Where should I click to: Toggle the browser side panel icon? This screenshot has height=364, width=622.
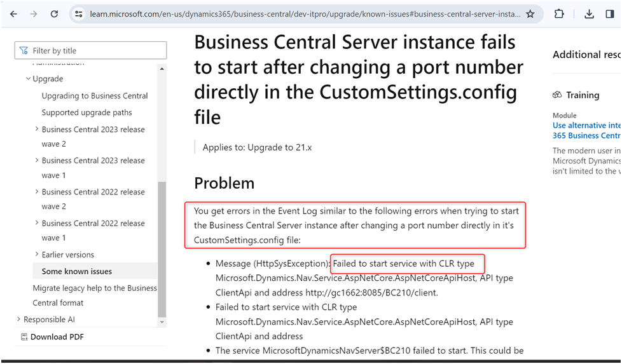click(x=610, y=14)
